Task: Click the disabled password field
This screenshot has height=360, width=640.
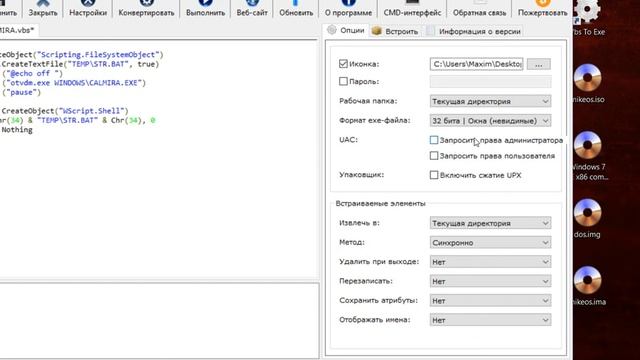Action: coord(490,82)
